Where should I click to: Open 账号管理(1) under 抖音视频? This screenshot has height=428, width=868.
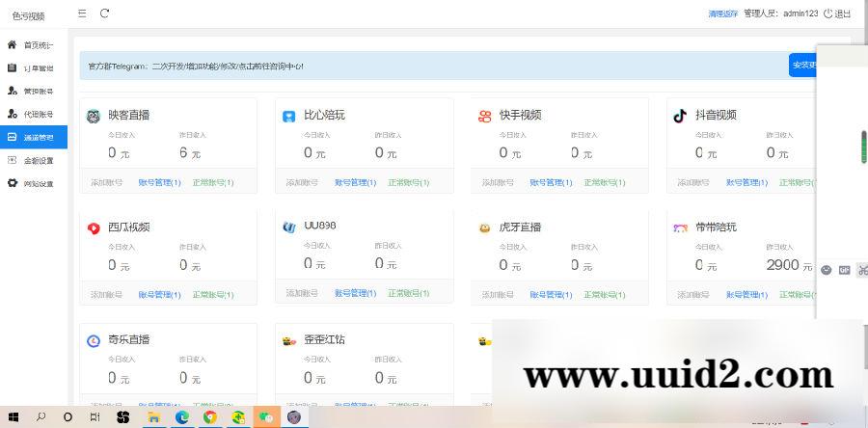click(x=746, y=182)
